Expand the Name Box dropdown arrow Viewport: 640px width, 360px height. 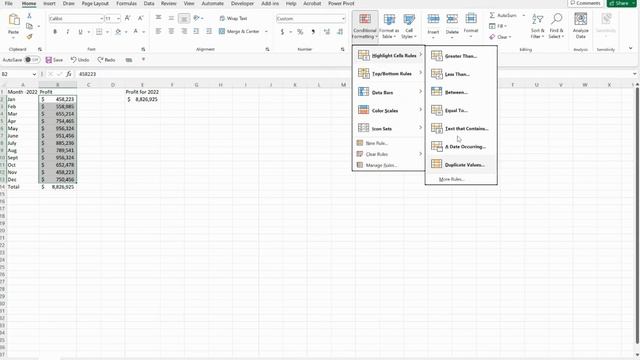pos(34,74)
